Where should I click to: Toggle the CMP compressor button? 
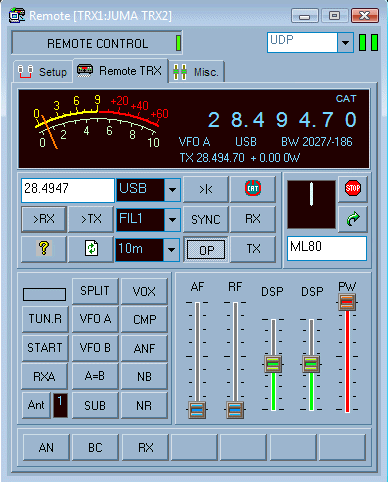point(144,320)
